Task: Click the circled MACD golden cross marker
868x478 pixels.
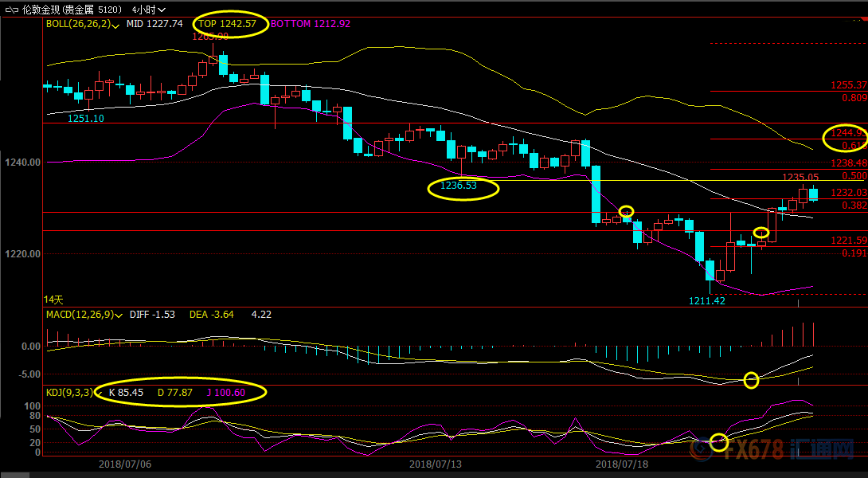Action: 751,380
